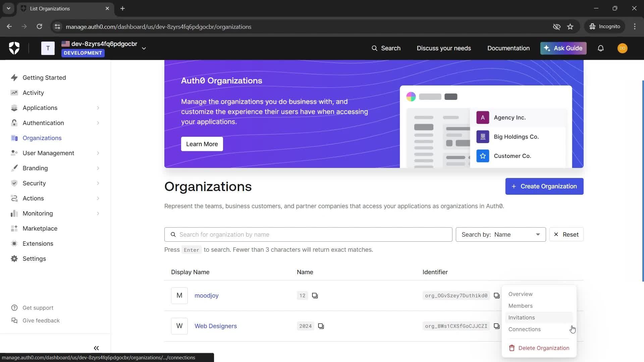Expand the User Management menu
This screenshot has width=644, height=362.
tap(98, 153)
